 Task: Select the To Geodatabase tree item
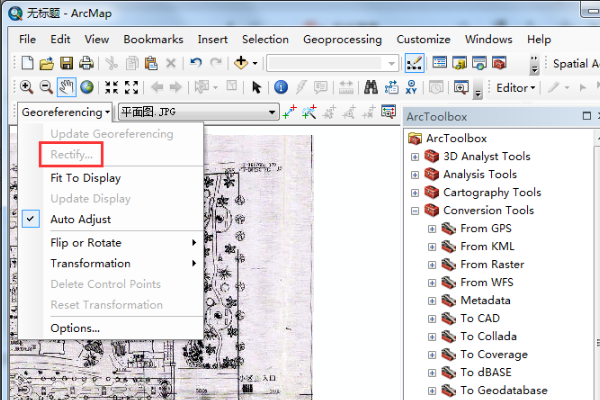[x=504, y=390]
